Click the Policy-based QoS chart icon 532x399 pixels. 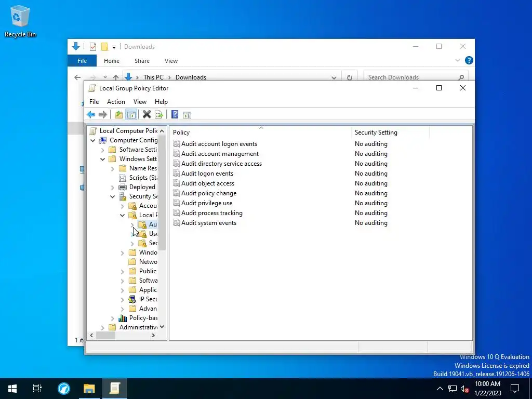(123, 318)
